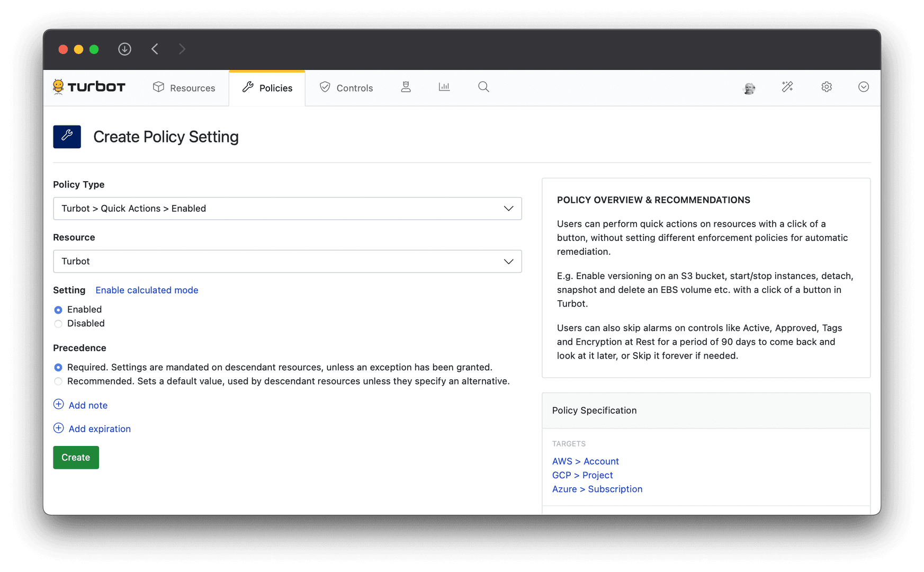
Task: Click the magic wand icon
Action: [x=787, y=87]
